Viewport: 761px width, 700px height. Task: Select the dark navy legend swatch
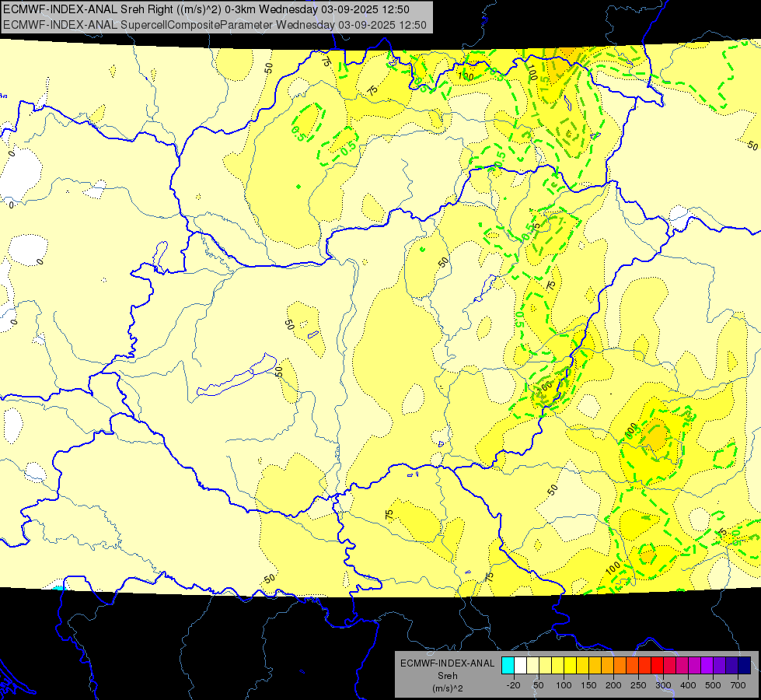[745, 666]
